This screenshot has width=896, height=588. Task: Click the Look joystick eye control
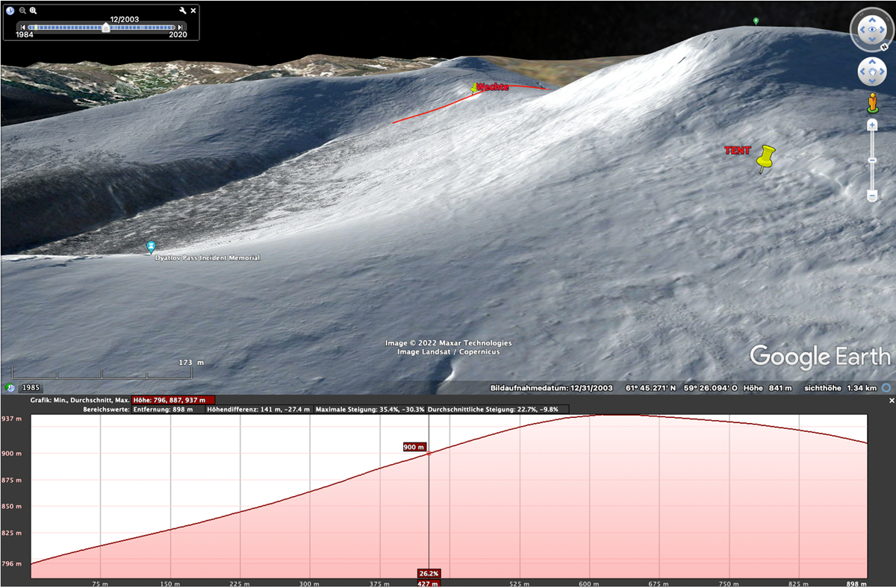coord(871,31)
